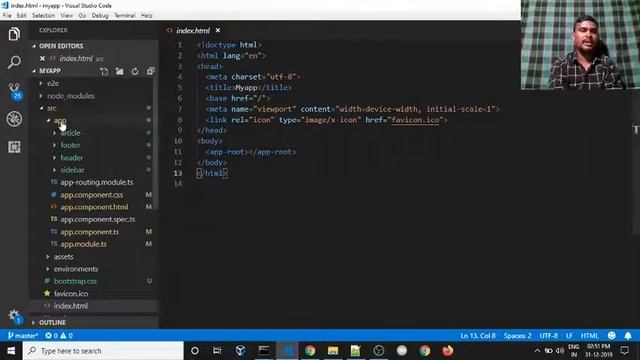The width and height of the screenshot is (640, 360).
Task: Click the feedback smiley in status bar
Action: pyautogui.click(x=611, y=336)
